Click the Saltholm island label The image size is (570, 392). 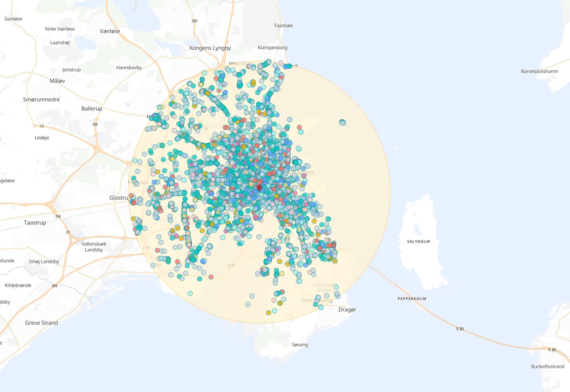click(418, 241)
